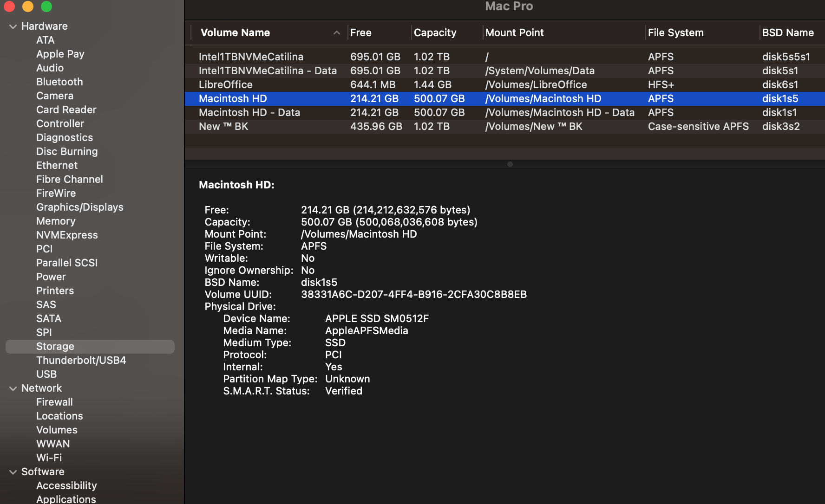
Task: Open the Bluetooth section
Action: click(x=59, y=82)
